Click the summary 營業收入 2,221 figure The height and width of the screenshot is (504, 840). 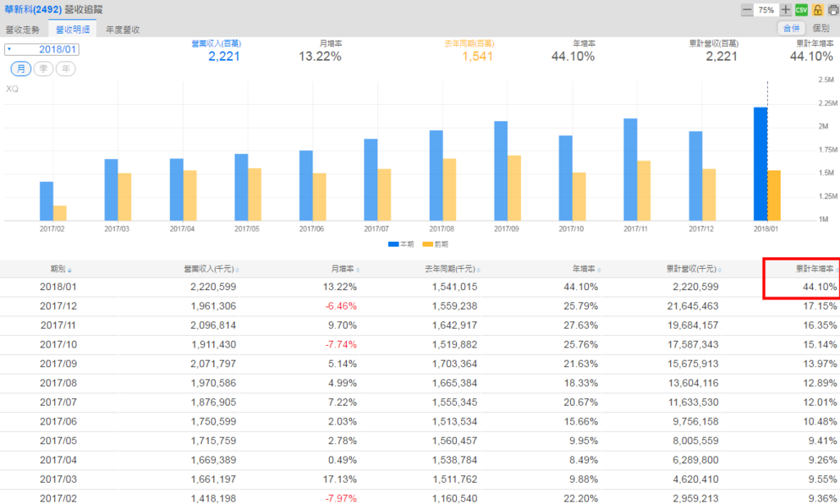pos(224,57)
